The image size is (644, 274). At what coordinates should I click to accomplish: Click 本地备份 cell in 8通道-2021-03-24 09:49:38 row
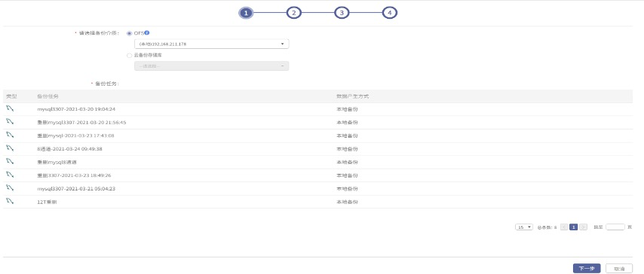347,149
